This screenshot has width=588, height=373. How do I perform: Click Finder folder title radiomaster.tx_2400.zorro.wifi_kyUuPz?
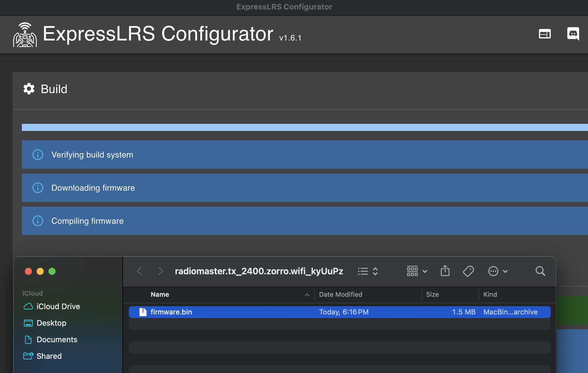tap(259, 271)
